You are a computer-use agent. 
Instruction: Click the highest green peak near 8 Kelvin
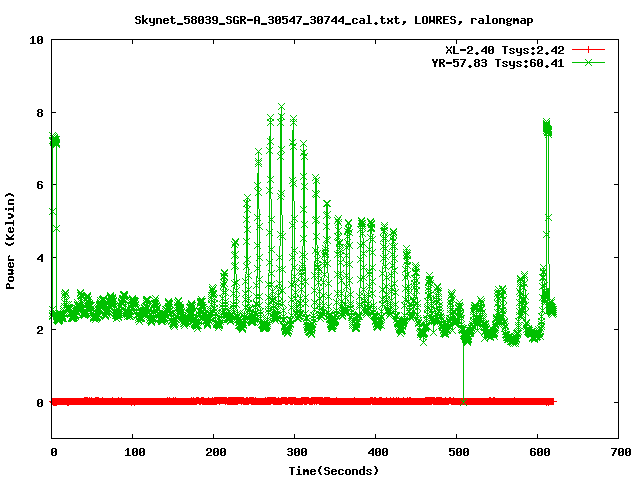coord(281,107)
